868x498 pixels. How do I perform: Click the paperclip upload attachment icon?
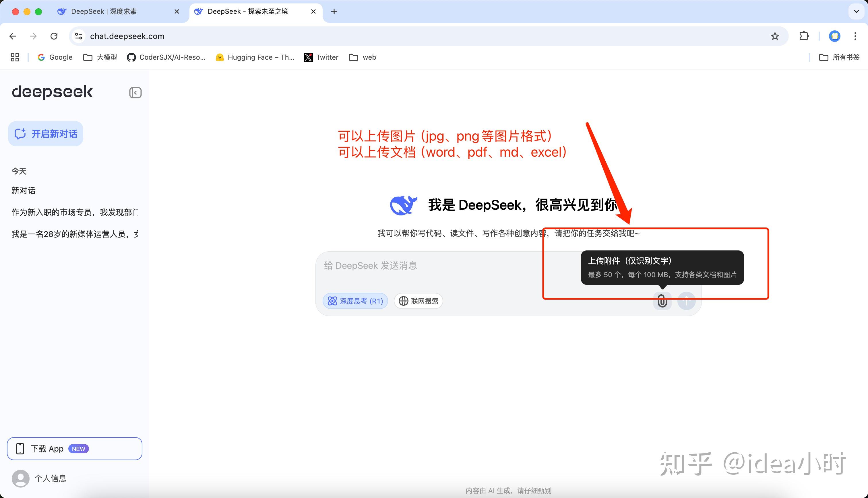click(x=662, y=301)
